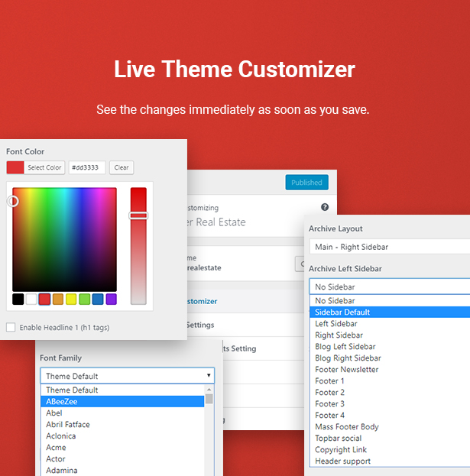
Task: Pick the black palette swatch
Action: tap(18, 299)
